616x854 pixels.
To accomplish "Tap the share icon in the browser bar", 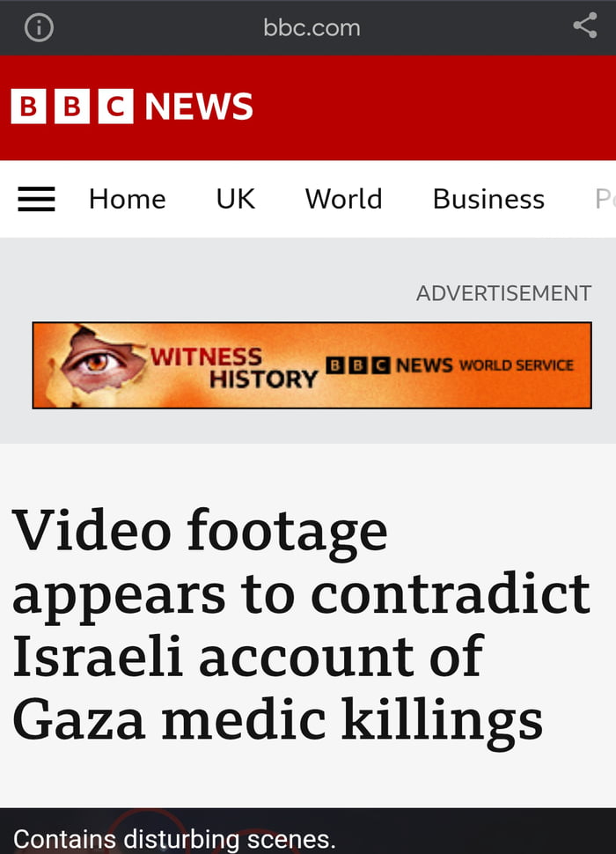I will (585, 26).
